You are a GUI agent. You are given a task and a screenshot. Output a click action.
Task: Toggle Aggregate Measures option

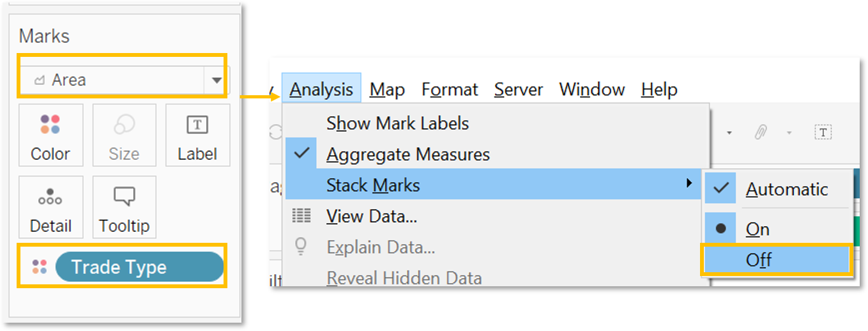[407, 154]
